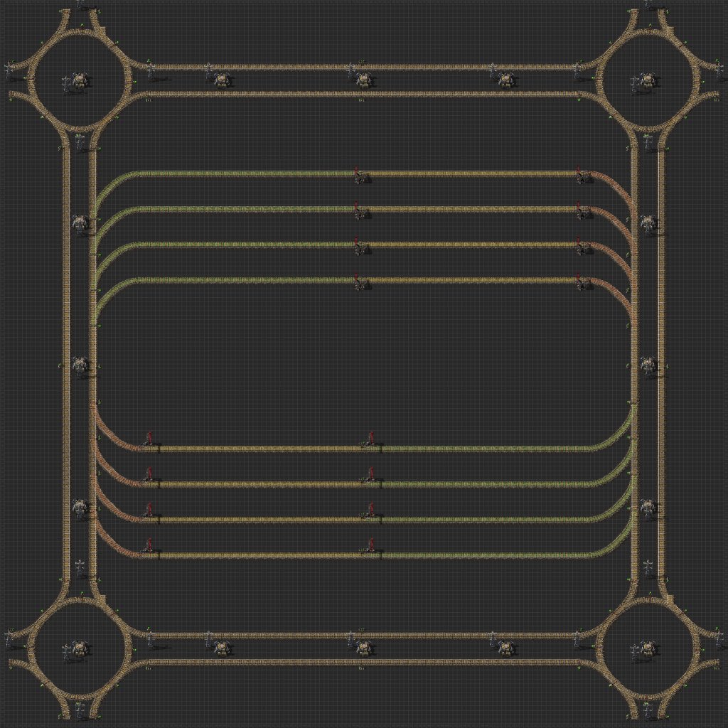Select the lowest roboport in the left vertical corridor

[80, 507]
